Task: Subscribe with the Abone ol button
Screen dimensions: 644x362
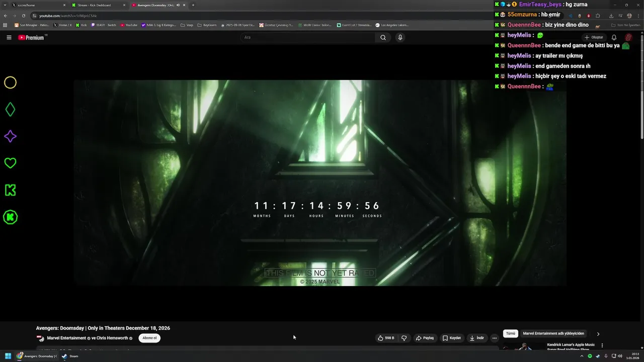Action: pos(149,338)
